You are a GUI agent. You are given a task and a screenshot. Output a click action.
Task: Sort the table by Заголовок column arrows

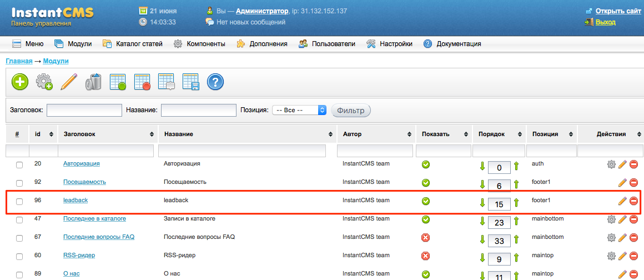pyautogui.click(x=152, y=134)
